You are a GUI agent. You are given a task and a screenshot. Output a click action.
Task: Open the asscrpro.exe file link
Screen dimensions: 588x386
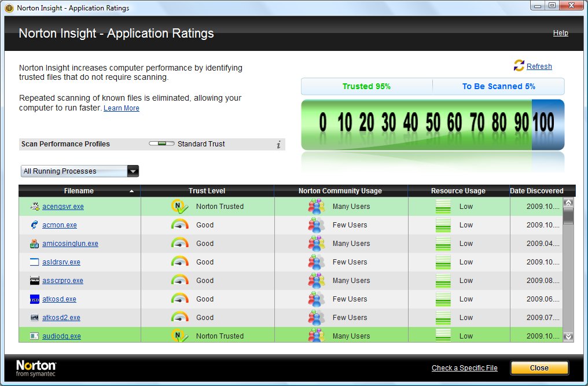[63, 280]
